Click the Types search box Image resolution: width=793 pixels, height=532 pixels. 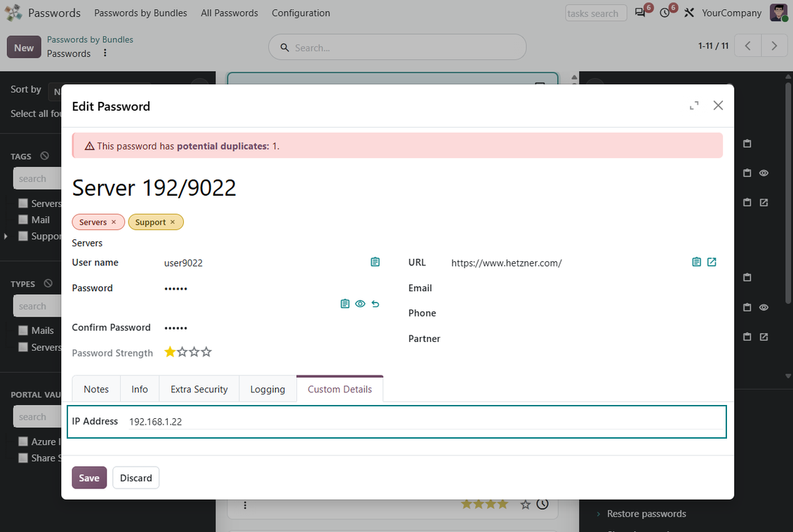coord(37,306)
